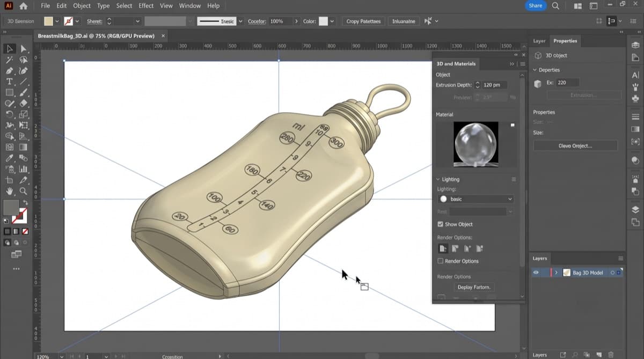Click the Share button

[x=535, y=6]
